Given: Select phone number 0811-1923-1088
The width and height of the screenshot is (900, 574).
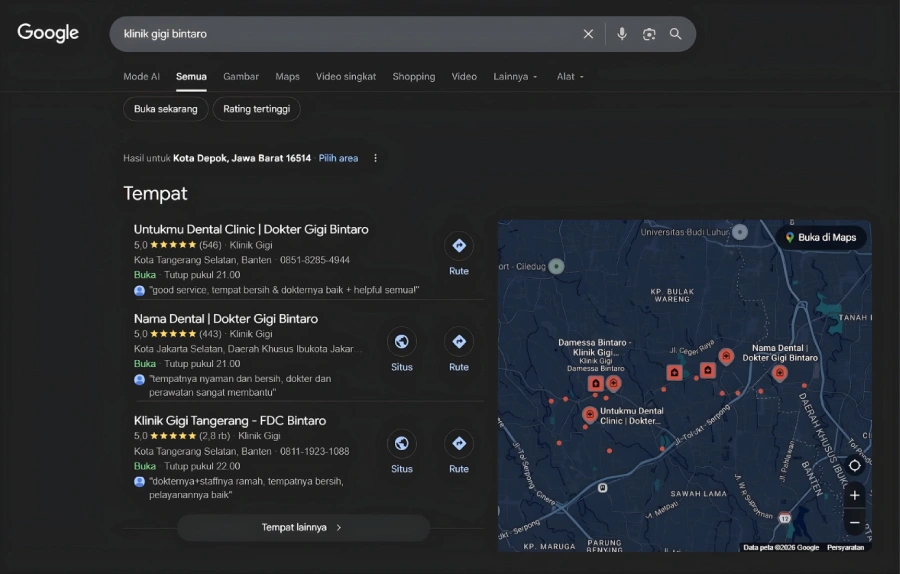Looking at the screenshot, I should click(x=315, y=451).
